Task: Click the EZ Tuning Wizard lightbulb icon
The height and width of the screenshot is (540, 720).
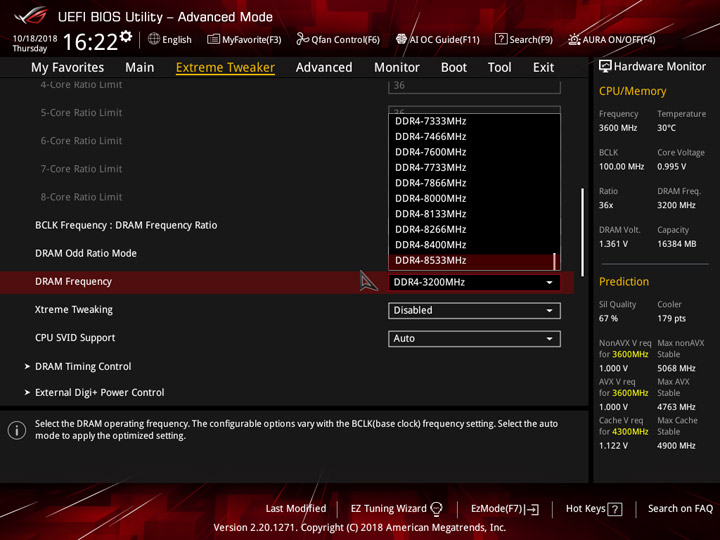Action: 436,509
